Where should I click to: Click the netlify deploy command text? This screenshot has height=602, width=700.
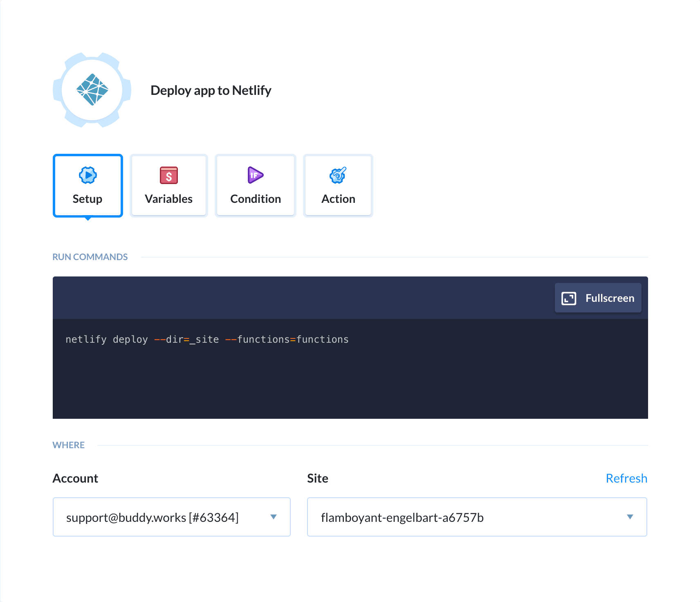click(x=206, y=339)
